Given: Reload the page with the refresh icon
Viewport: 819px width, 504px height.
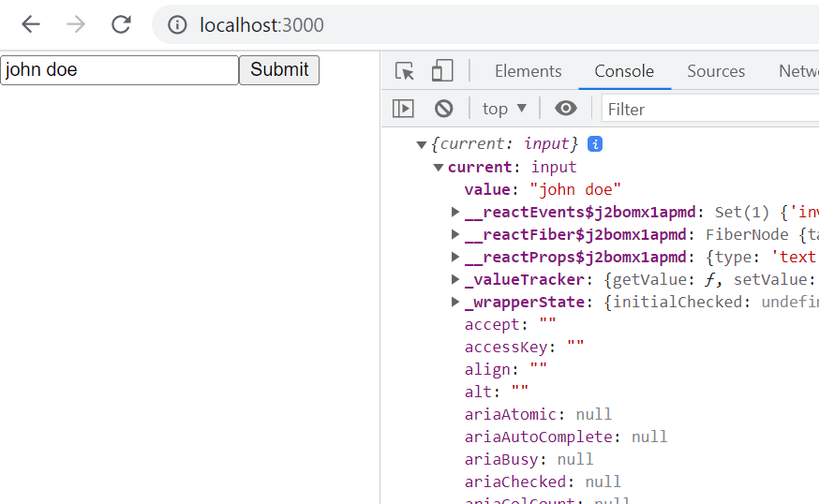Looking at the screenshot, I should (x=121, y=24).
